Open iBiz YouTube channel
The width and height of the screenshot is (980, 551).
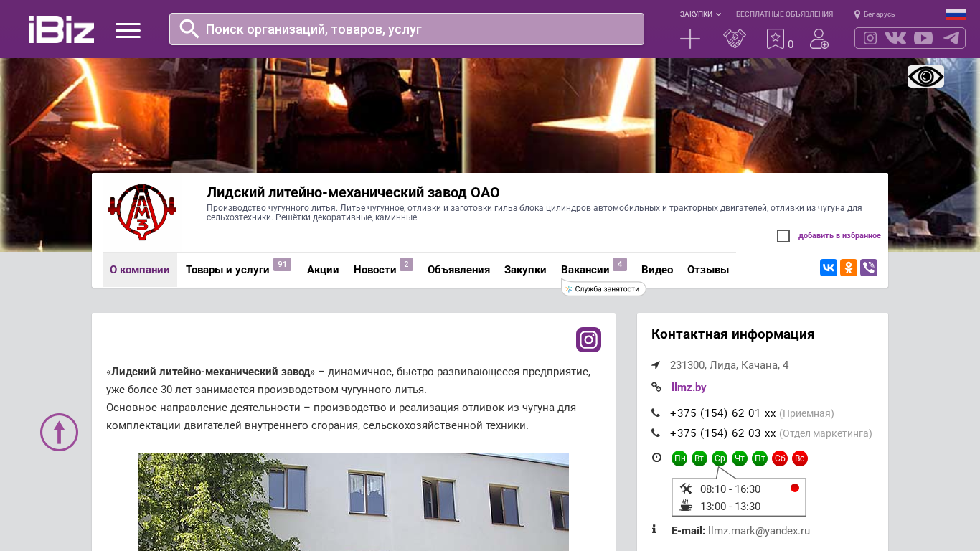tap(923, 38)
